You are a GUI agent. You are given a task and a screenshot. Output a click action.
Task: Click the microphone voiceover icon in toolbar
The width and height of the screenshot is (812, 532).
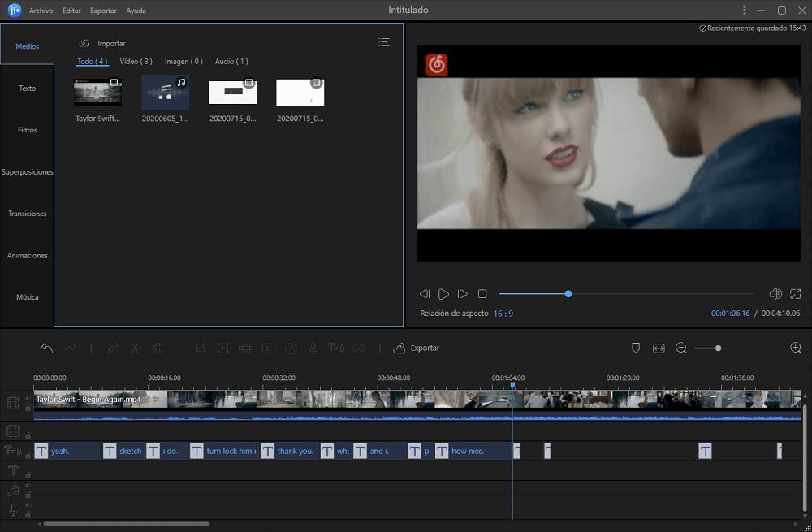pos(313,348)
